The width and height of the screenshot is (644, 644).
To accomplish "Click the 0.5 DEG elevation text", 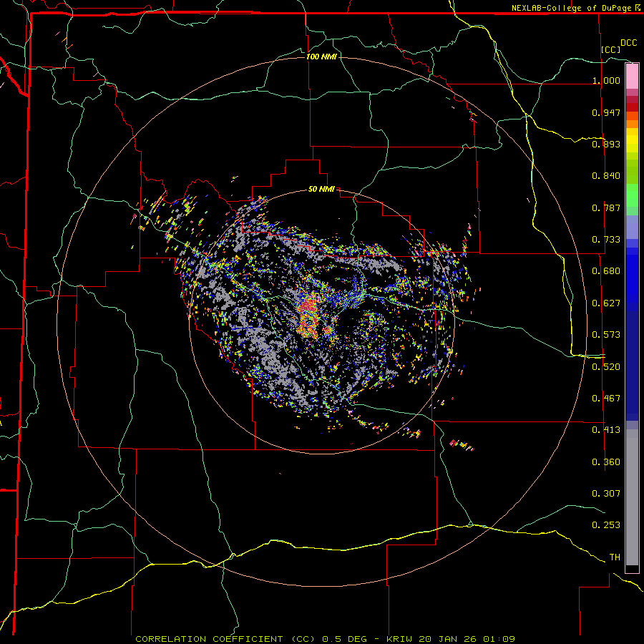I will pos(345,639).
